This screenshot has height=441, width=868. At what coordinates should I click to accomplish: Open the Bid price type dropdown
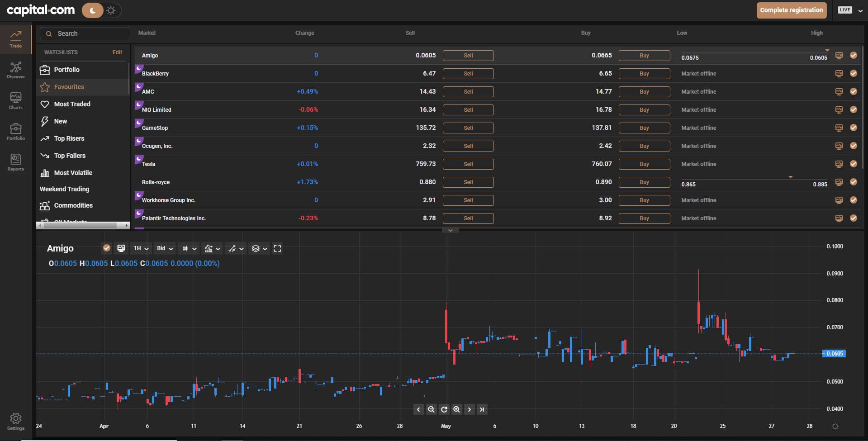pos(165,248)
